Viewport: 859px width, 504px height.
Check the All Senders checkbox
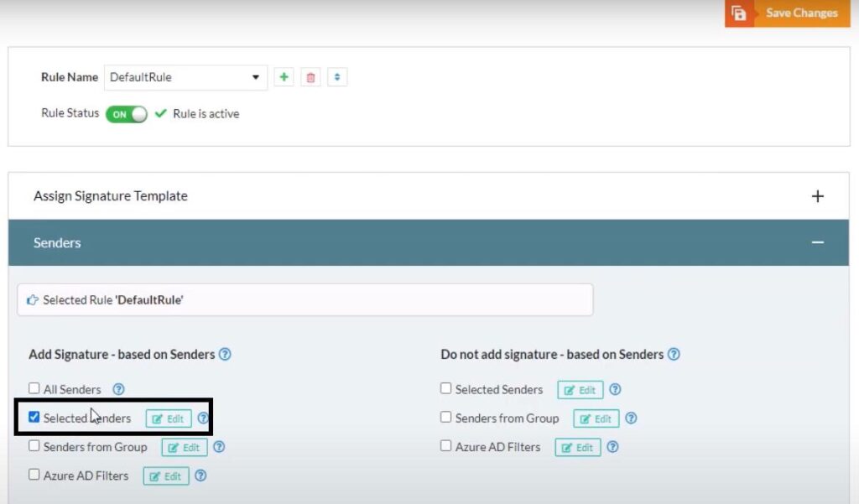pos(34,389)
